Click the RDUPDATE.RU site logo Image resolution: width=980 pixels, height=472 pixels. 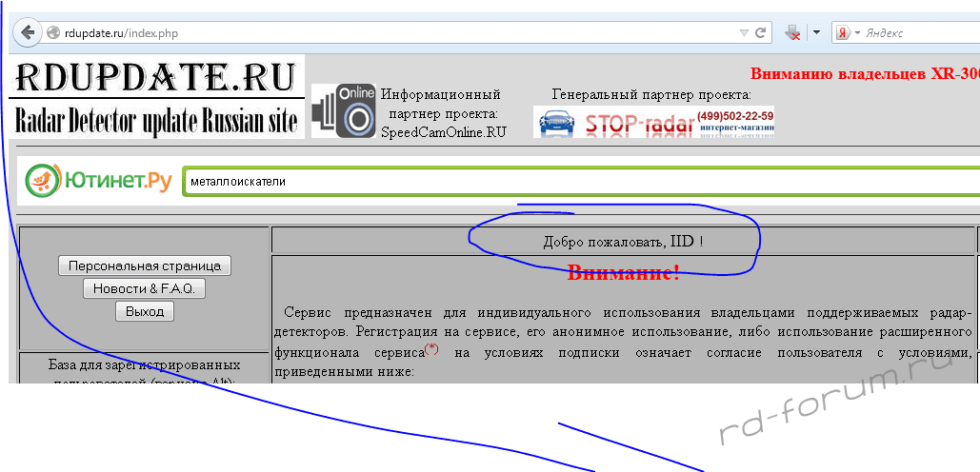157,97
